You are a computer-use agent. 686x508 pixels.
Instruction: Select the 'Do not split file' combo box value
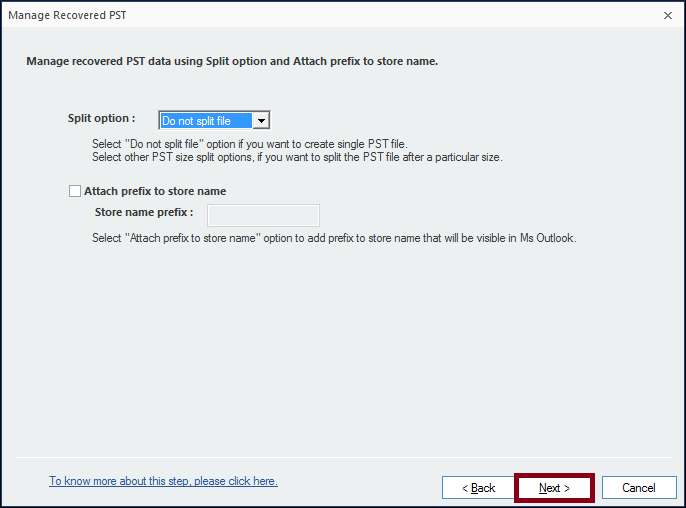pos(206,120)
